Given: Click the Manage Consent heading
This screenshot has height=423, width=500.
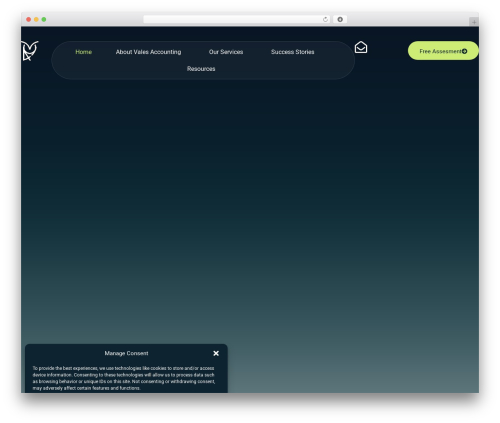Looking at the screenshot, I should click(x=126, y=353).
